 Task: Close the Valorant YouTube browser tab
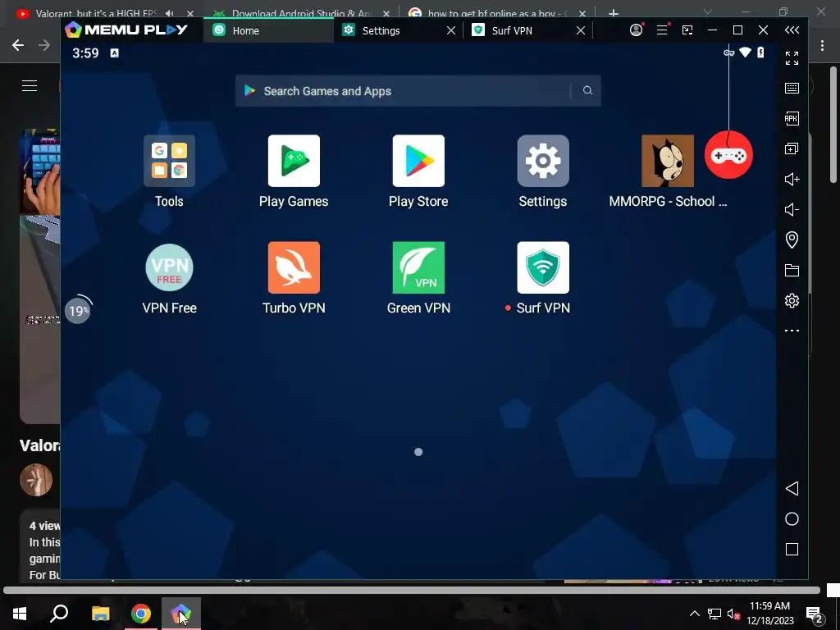pyautogui.click(x=190, y=13)
